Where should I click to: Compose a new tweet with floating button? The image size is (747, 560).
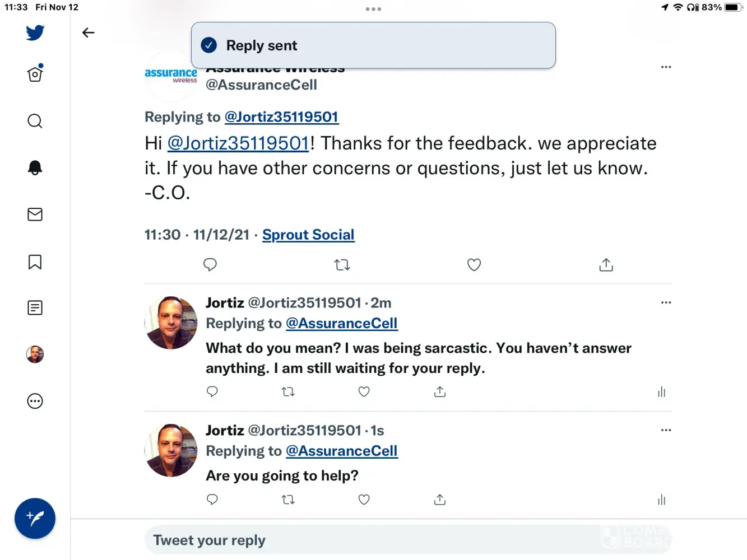tap(35, 519)
